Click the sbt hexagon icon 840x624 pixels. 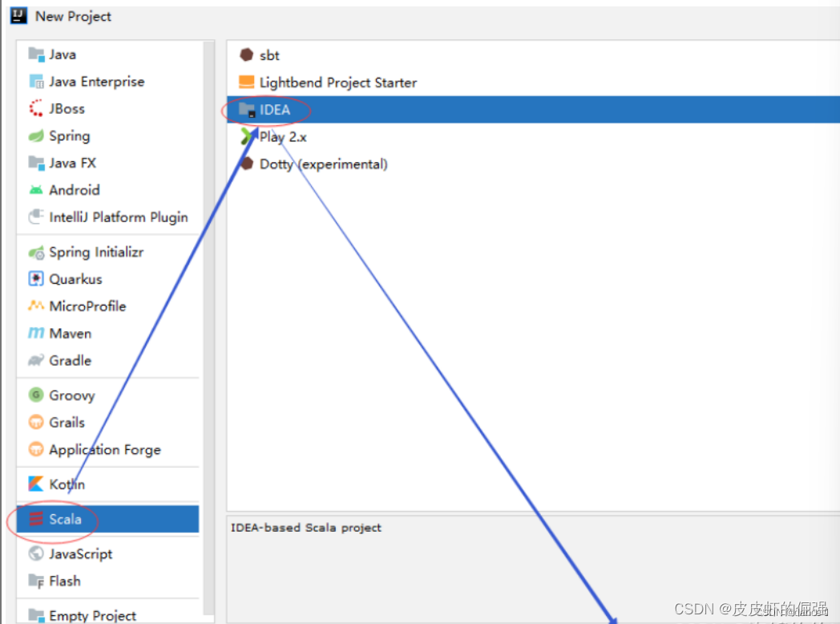[x=246, y=55]
